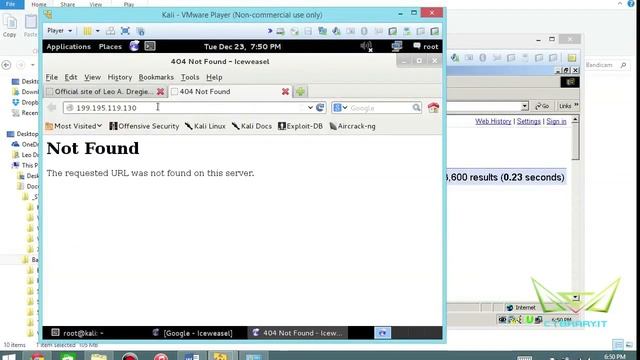Image resolution: width=640 pixels, height=360 pixels.
Task: Go to the home page via house icon
Action: (433, 107)
